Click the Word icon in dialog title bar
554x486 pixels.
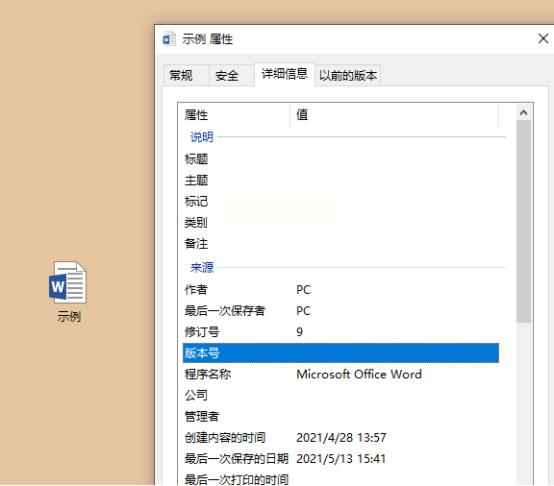pyautogui.click(x=169, y=39)
